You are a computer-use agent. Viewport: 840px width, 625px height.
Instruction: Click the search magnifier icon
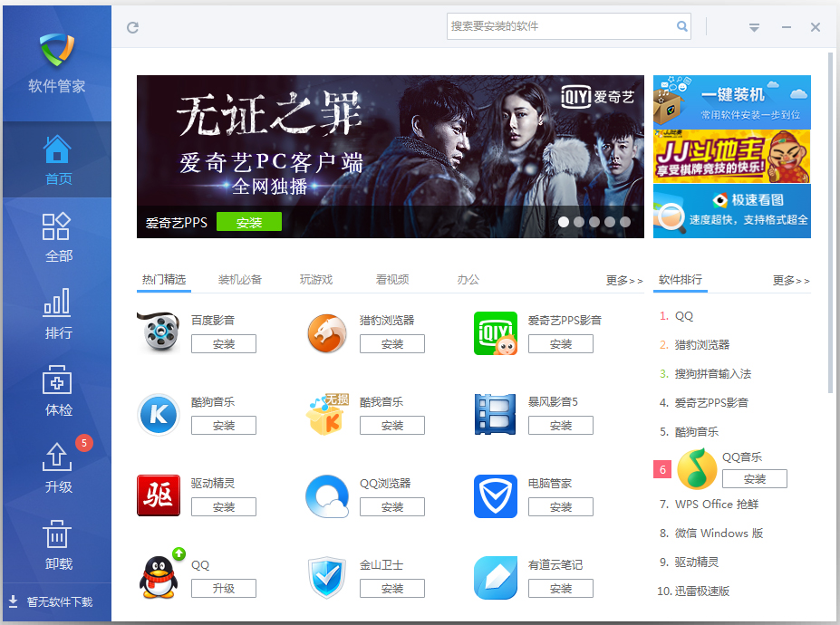pyautogui.click(x=681, y=26)
